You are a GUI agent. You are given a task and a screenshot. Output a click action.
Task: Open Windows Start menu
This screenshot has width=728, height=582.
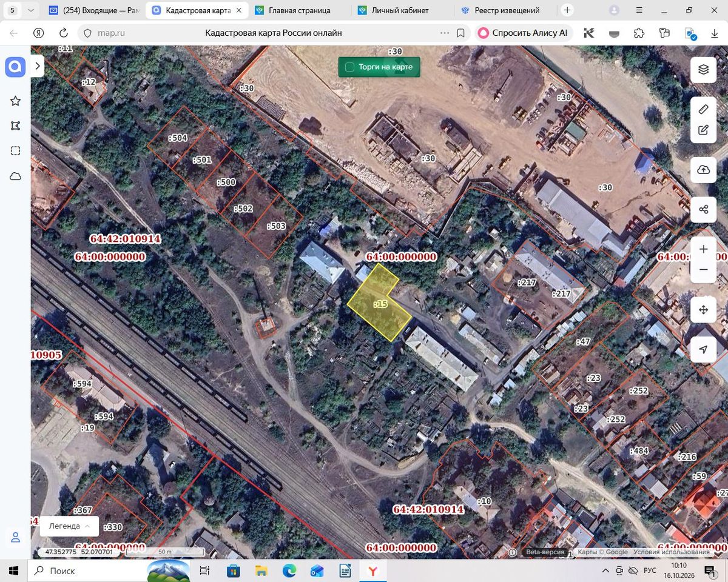click(13, 570)
